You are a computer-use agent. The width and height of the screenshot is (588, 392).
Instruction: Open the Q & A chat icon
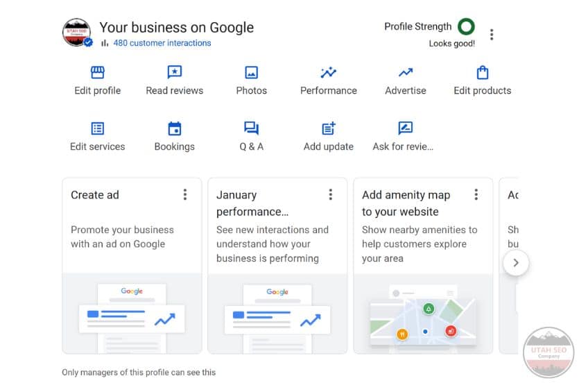pos(251,129)
